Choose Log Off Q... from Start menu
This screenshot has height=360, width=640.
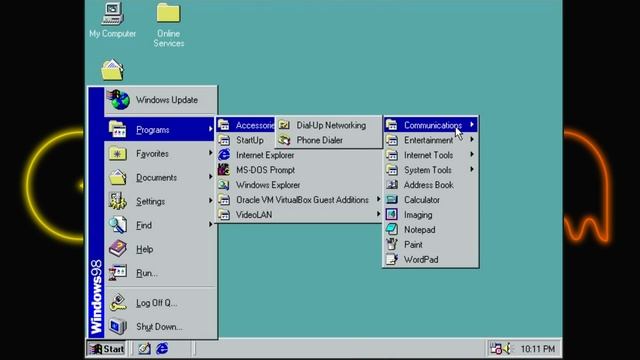(x=160, y=302)
